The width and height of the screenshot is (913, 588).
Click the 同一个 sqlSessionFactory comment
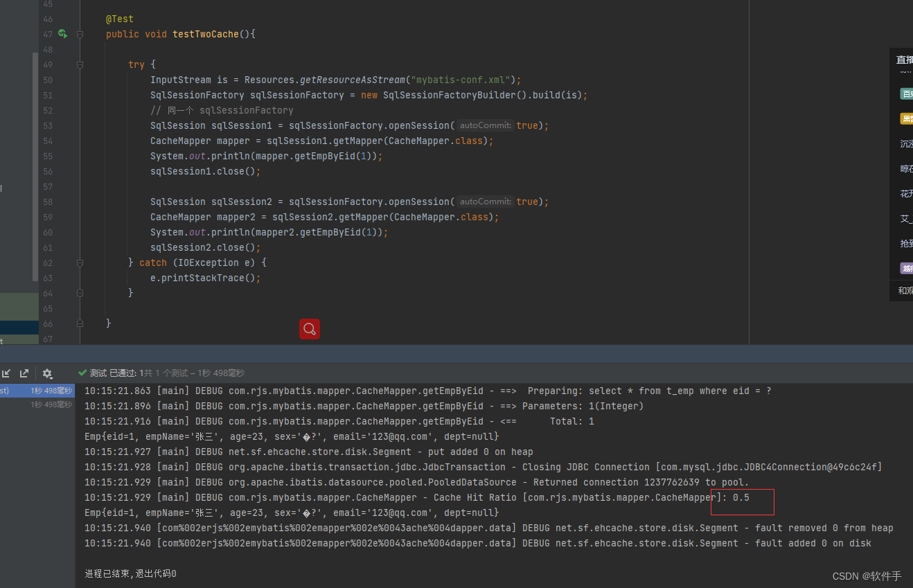[x=222, y=110]
